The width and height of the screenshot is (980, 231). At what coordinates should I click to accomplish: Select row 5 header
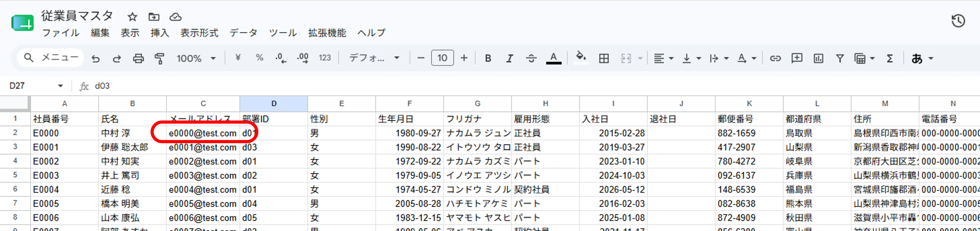point(15,175)
